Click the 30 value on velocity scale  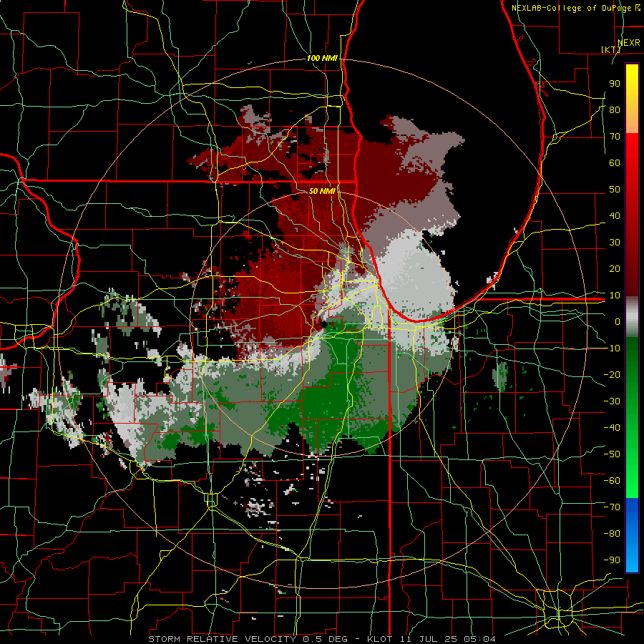coord(615,243)
